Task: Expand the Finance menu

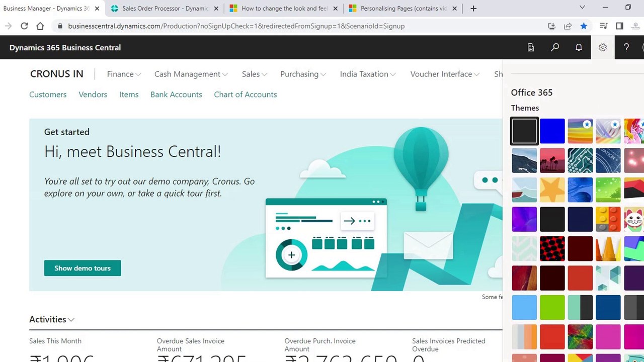Action: 124,74
